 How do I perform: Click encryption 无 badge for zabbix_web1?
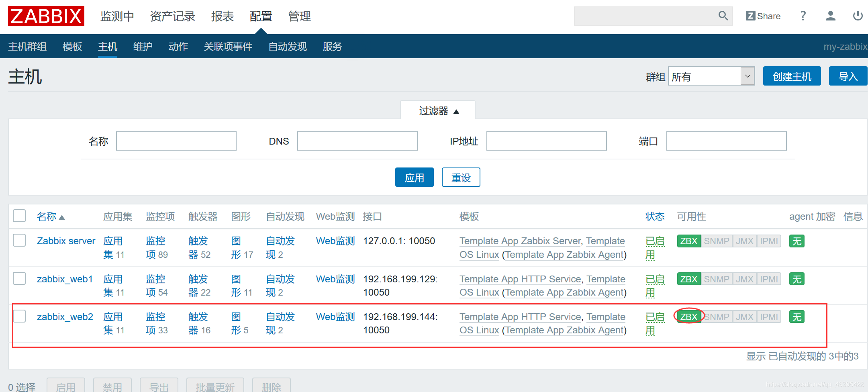pos(797,279)
